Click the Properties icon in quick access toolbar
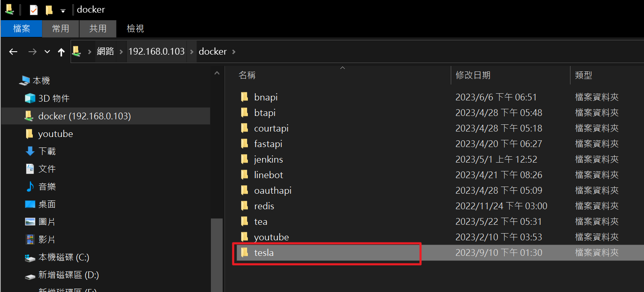644x292 pixels. tap(34, 10)
